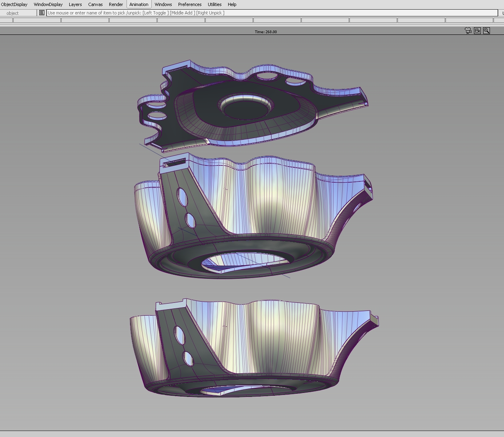Open the Render menu
504x437 pixels.
coord(116,4)
